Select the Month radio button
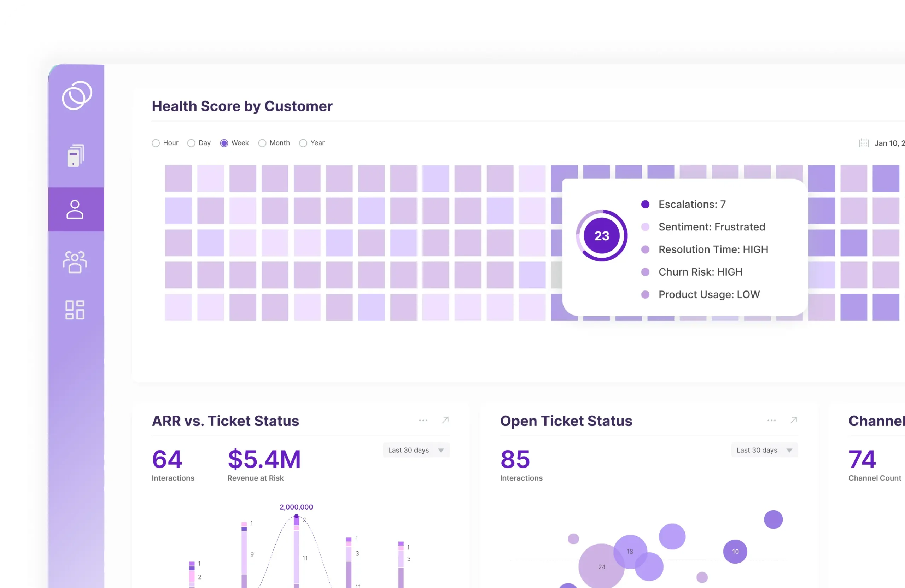905x588 pixels. click(262, 143)
